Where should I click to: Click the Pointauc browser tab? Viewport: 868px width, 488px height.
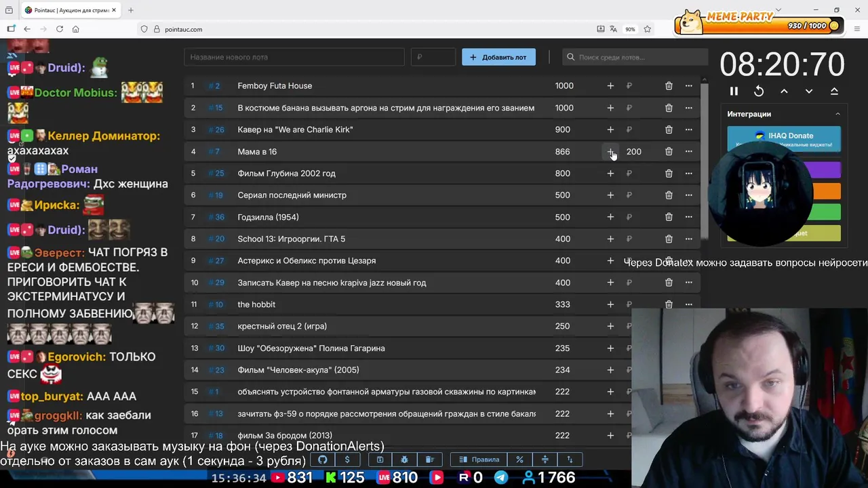pyautogui.click(x=71, y=10)
